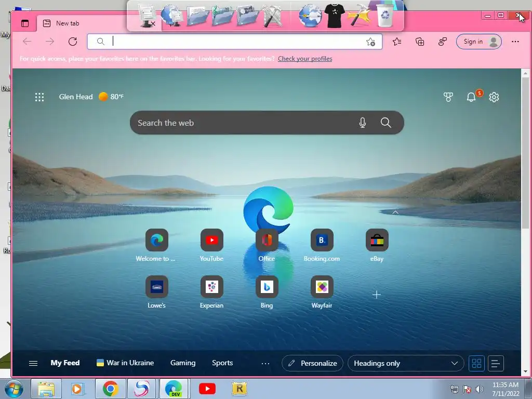
Task: Open the eBay quick link
Action: (x=377, y=245)
